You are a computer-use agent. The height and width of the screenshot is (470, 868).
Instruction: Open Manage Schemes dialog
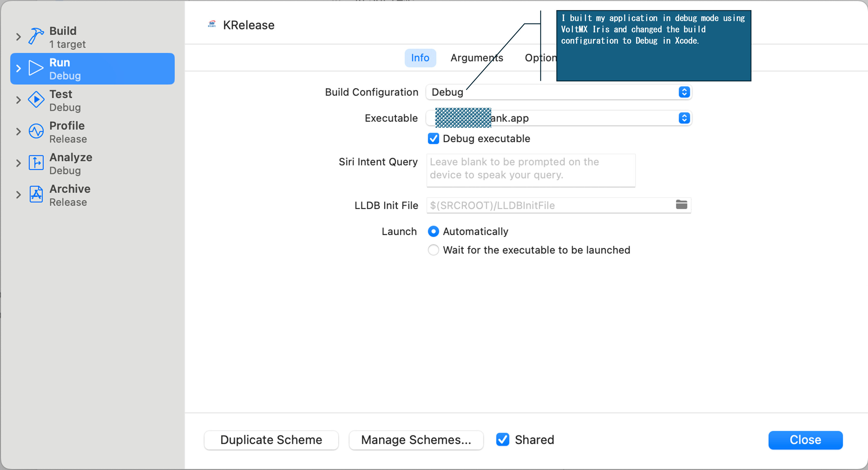pyautogui.click(x=416, y=440)
